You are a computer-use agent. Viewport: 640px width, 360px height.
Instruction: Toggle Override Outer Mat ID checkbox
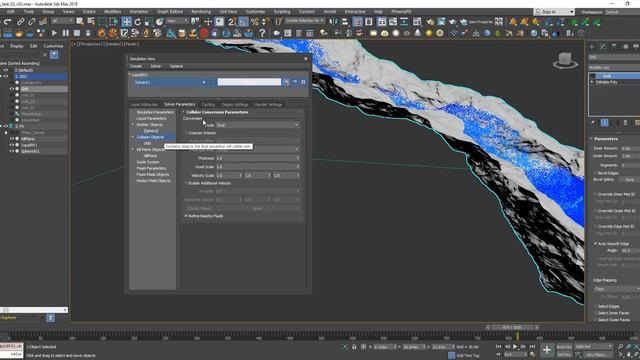point(596,211)
